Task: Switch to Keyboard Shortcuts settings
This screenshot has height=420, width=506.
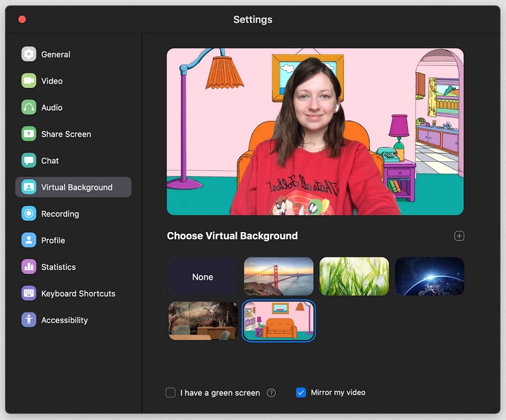Action: pyautogui.click(x=78, y=293)
